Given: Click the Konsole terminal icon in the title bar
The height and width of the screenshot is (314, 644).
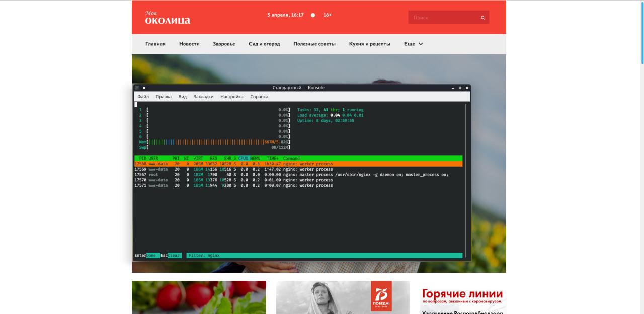Looking at the screenshot, I should coord(137,88).
